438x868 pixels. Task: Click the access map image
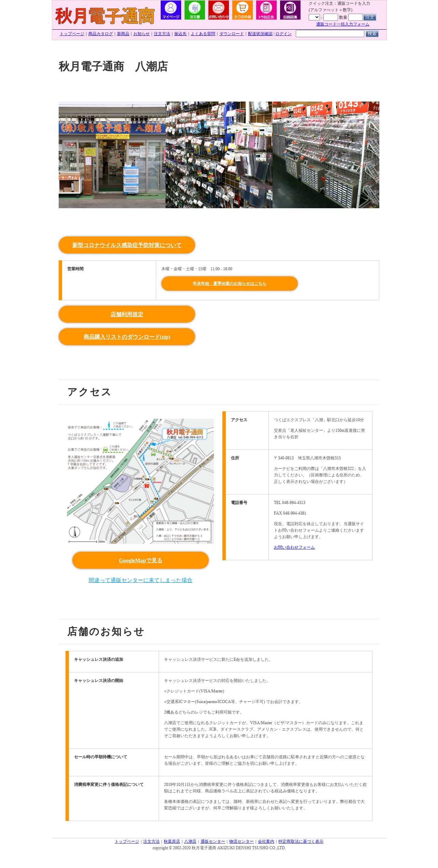click(140, 481)
